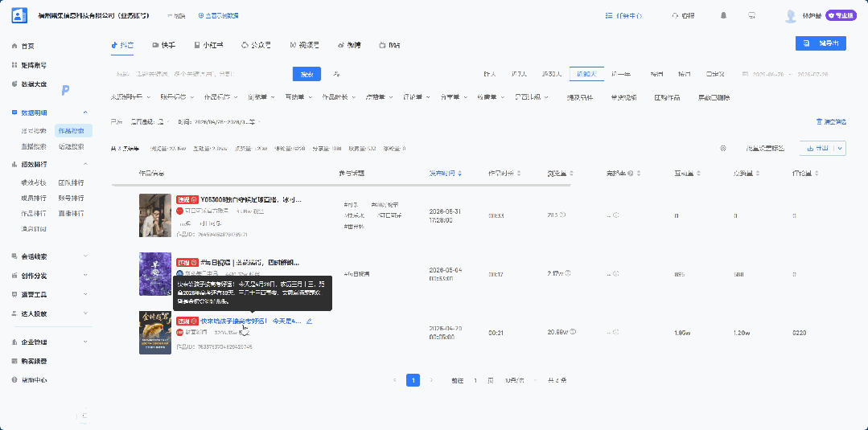Click the blue app logo at top-left
Viewport: 868px width, 430px height.
click(x=19, y=15)
